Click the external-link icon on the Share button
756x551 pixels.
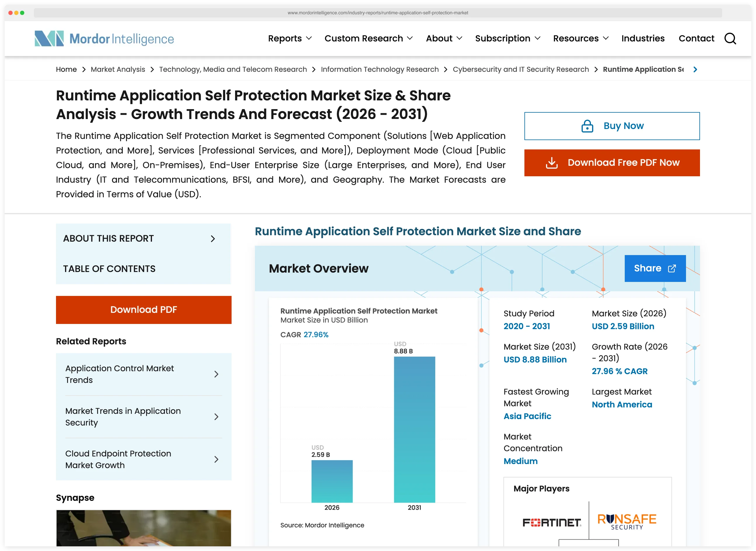(673, 268)
